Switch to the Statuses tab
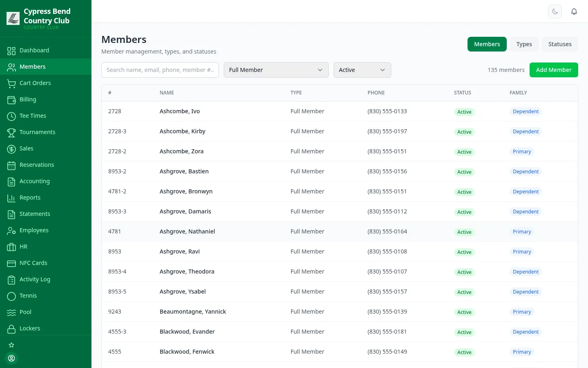 pyautogui.click(x=560, y=44)
